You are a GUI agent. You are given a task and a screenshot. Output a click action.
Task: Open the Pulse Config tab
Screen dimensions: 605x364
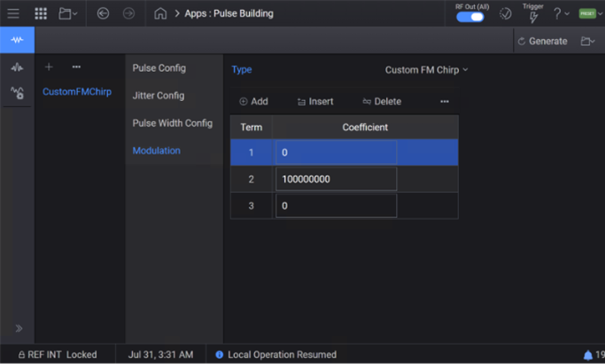click(x=159, y=68)
